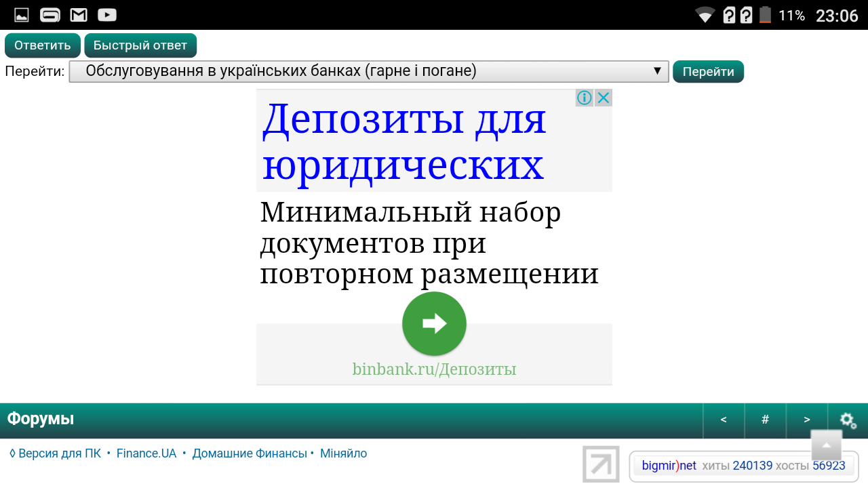The height and width of the screenshot is (488, 868).
Task: Follow the binbank.ru/Депозиты link
Action: [434, 369]
